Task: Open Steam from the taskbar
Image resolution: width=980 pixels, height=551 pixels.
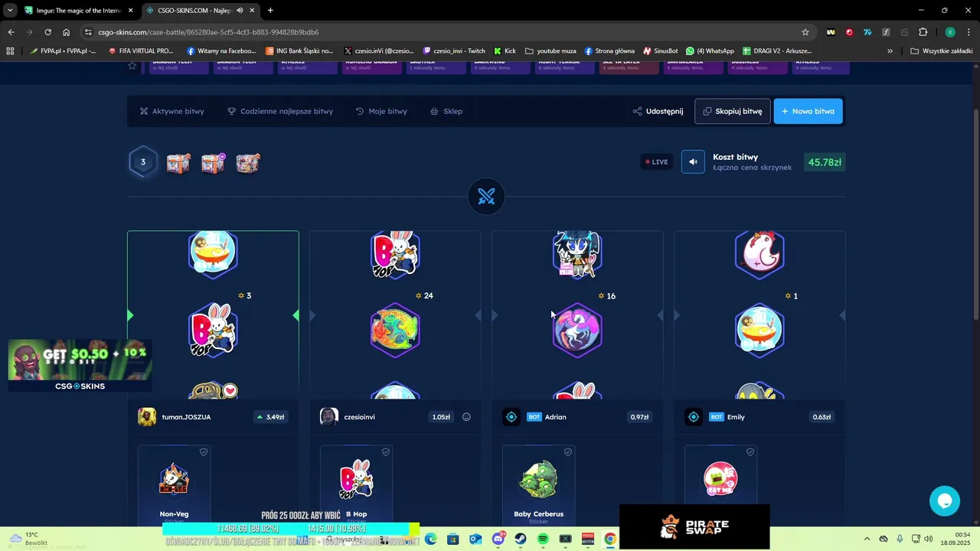Action: pyautogui.click(x=521, y=539)
